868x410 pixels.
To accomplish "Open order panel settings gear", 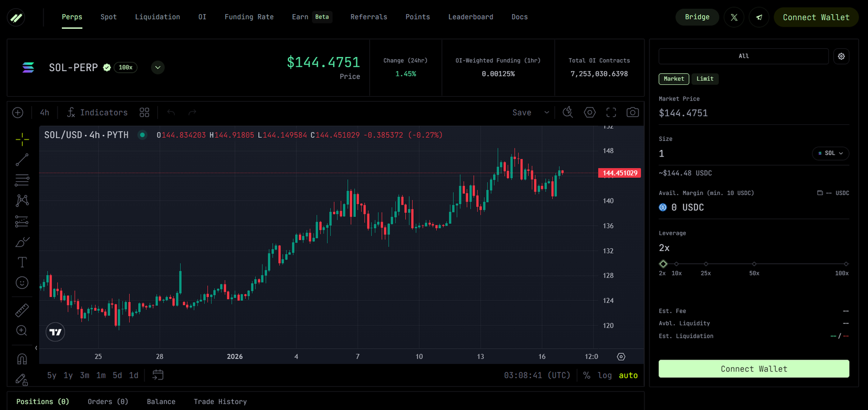I will (x=841, y=56).
